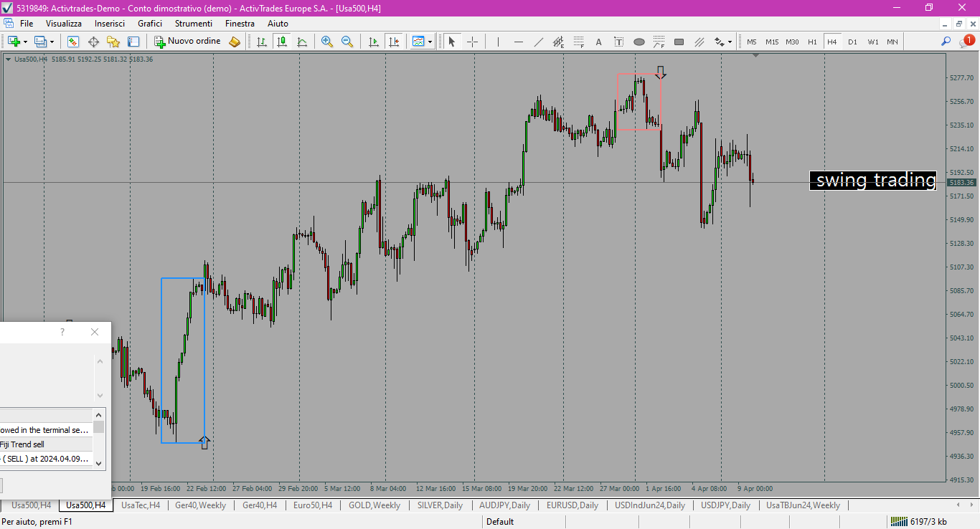Switch chart timeframe to D1
Screen dimensions: 980x529
coord(852,42)
